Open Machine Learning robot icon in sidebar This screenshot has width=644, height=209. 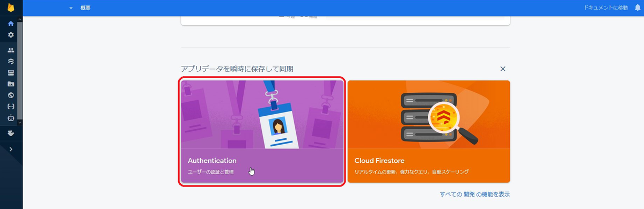[11, 118]
